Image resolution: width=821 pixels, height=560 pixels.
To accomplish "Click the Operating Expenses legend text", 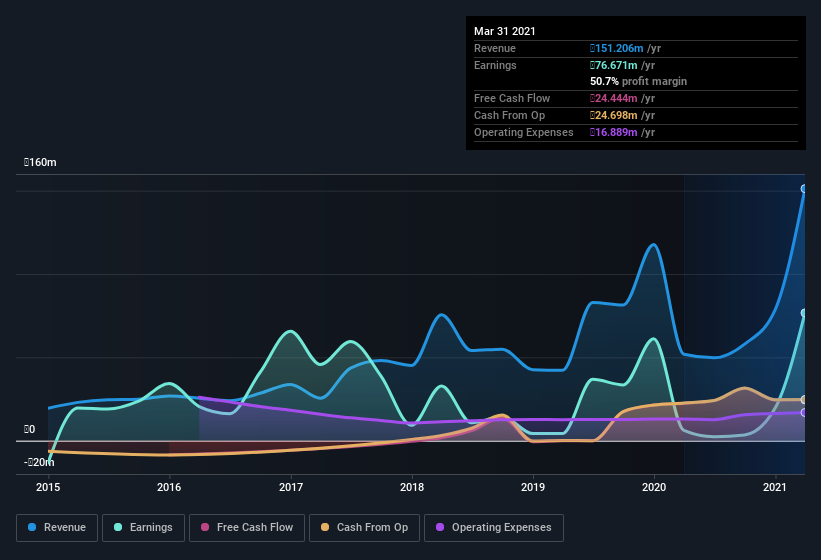I will [x=501, y=527].
